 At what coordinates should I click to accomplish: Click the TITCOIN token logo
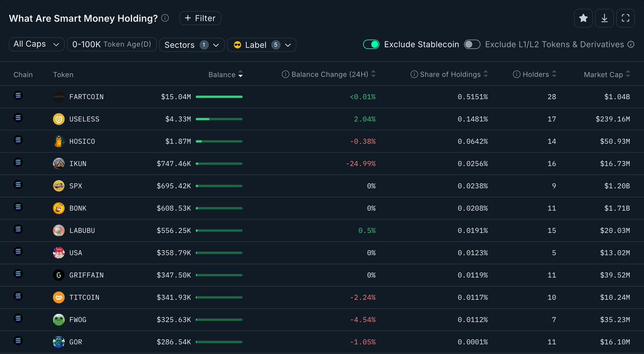coord(58,298)
